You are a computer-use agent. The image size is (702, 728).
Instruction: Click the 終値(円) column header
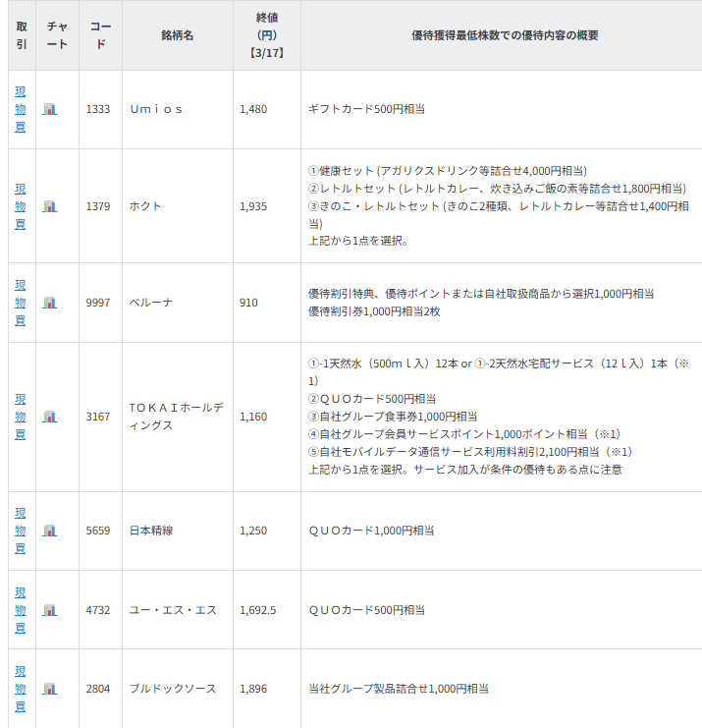(x=266, y=35)
